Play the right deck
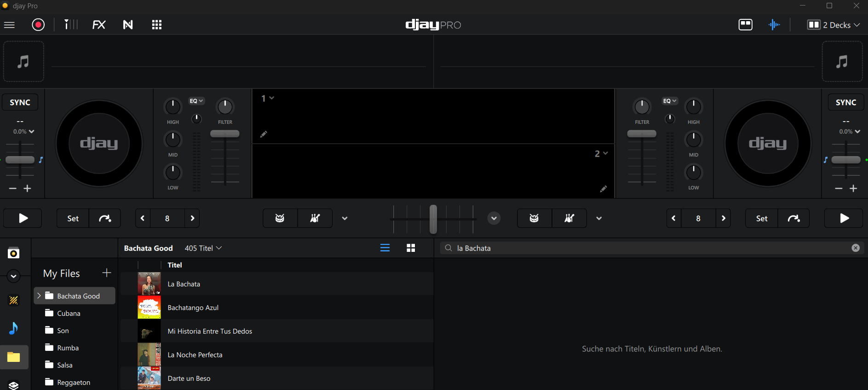868x390 pixels. pos(844,218)
